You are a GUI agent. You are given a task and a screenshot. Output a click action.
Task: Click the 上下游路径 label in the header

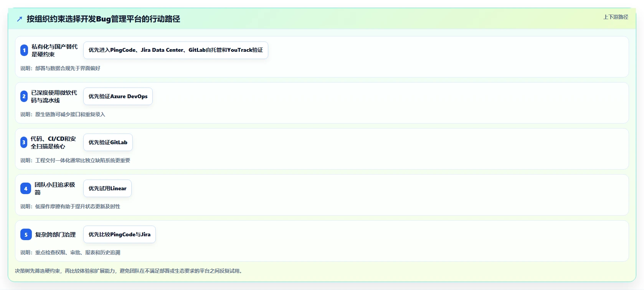(616, 17)
